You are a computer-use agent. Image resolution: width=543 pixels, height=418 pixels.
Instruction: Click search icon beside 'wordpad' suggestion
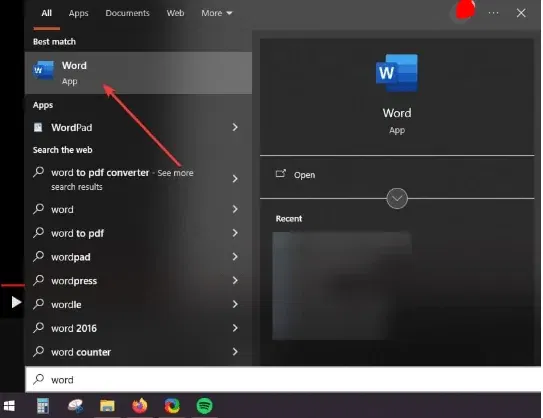click(38, 257)
